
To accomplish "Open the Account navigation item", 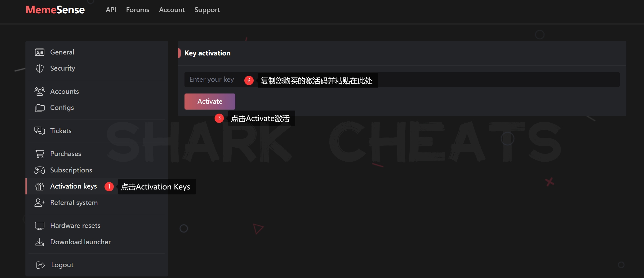I will click(x=172, y=10).
